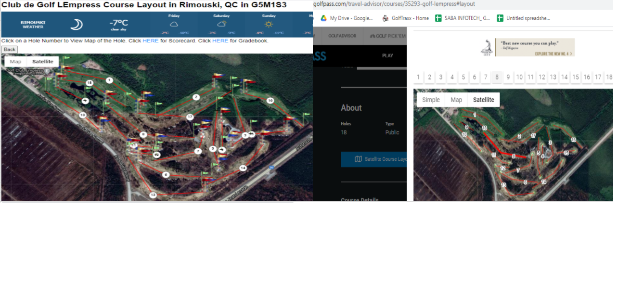Click the Golf Club Empress place pin on left map
The height and width of the screenshot is (286, 644).
[47, 71]
